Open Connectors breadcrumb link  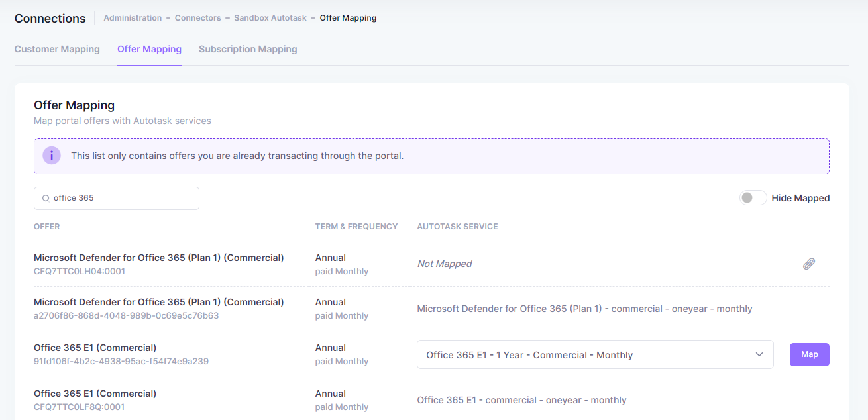tap(198, 18)
